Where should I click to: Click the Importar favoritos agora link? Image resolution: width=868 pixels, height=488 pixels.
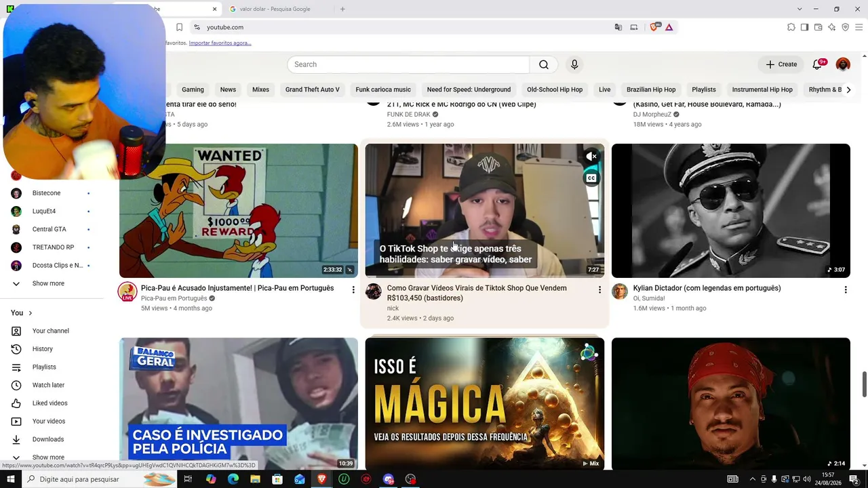coord(220,43)
